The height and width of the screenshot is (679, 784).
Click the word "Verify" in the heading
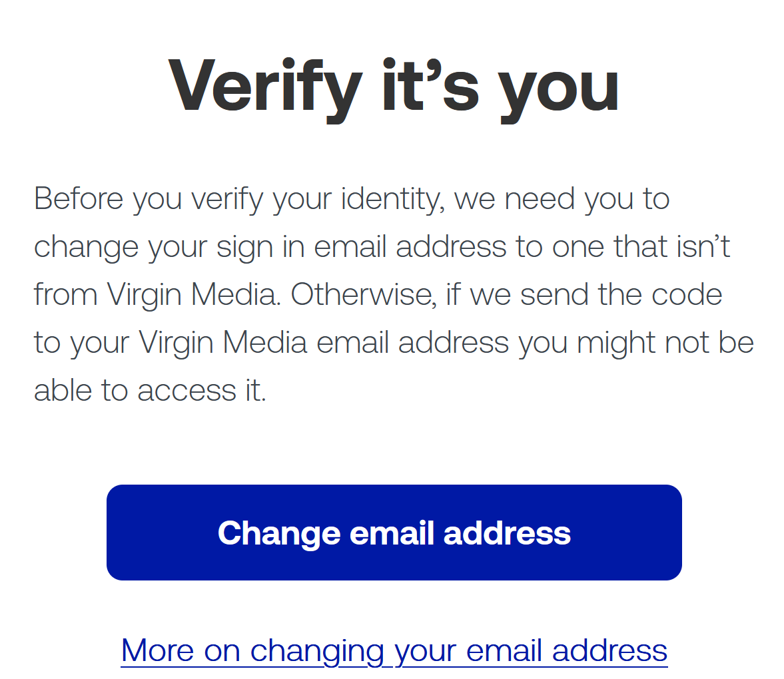click(264, 87)
